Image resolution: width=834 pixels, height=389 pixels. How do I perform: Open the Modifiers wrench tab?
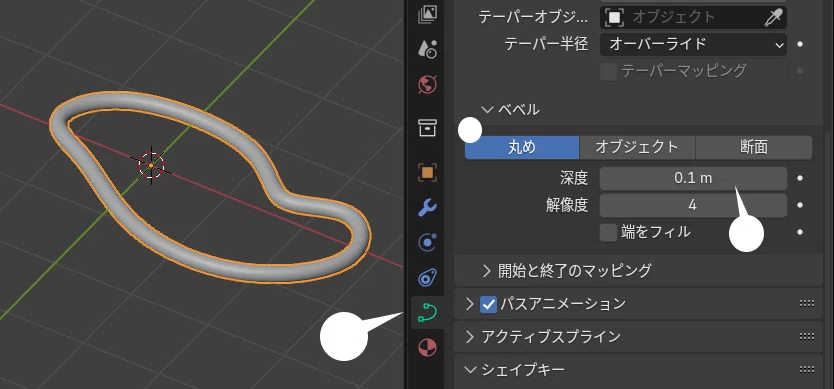[427, 208]
